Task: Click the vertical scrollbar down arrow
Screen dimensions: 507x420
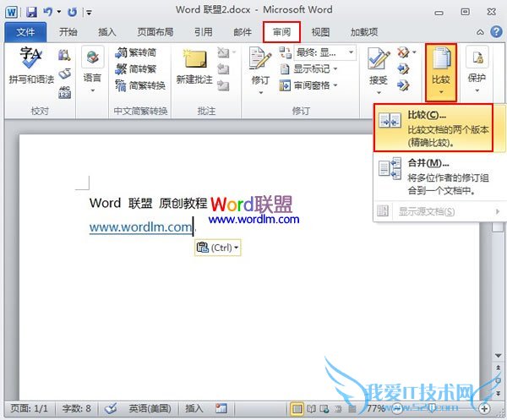Action: 498,355
